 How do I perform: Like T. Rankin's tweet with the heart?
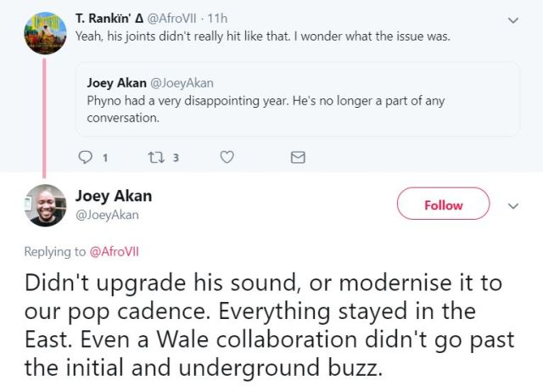point(227,157)
